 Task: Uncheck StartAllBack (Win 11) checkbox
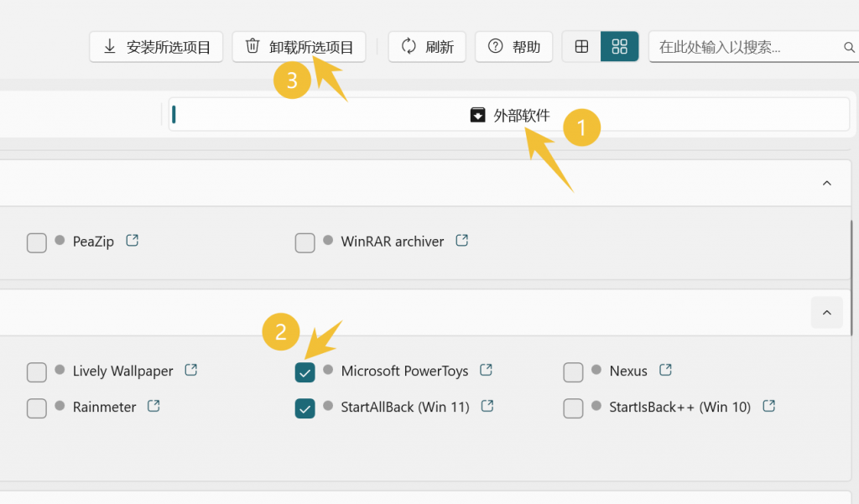tap(305, 408)
